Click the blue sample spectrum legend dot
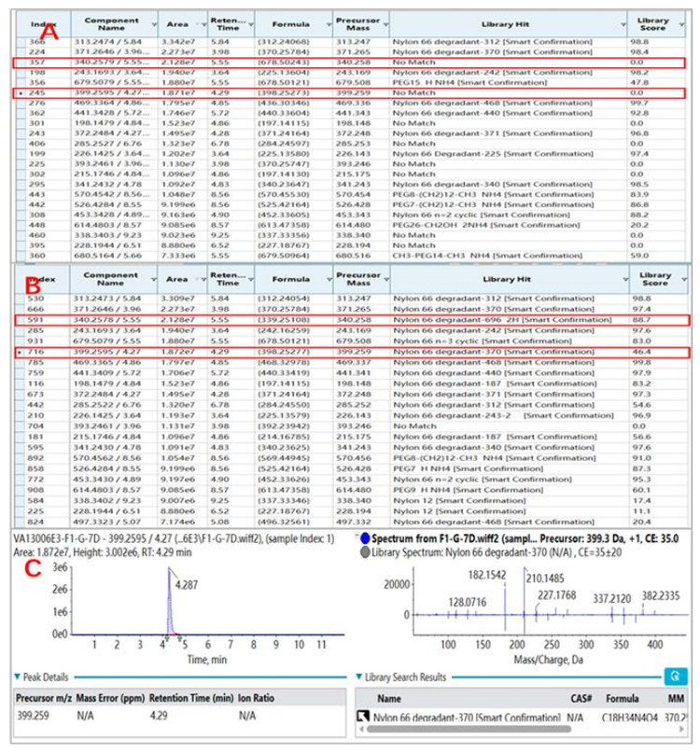700x753 pixels. click(x=365, y=538)
